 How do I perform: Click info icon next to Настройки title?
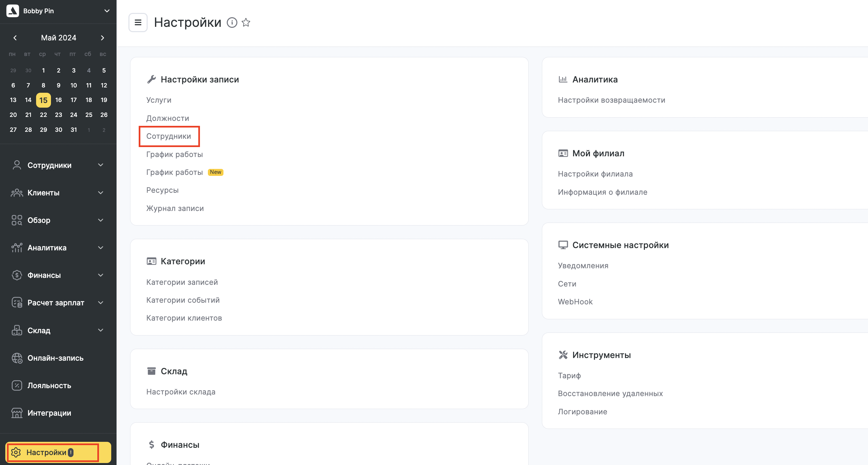click(231, 23)
